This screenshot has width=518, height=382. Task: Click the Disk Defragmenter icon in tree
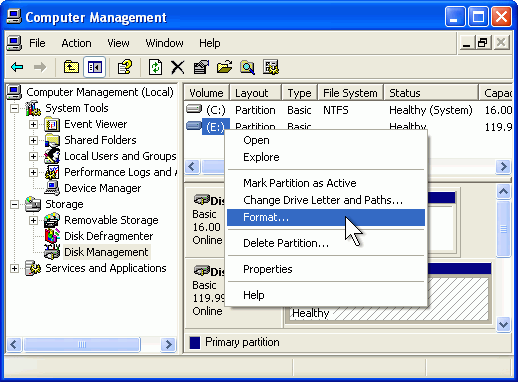[x=52, y=236]
